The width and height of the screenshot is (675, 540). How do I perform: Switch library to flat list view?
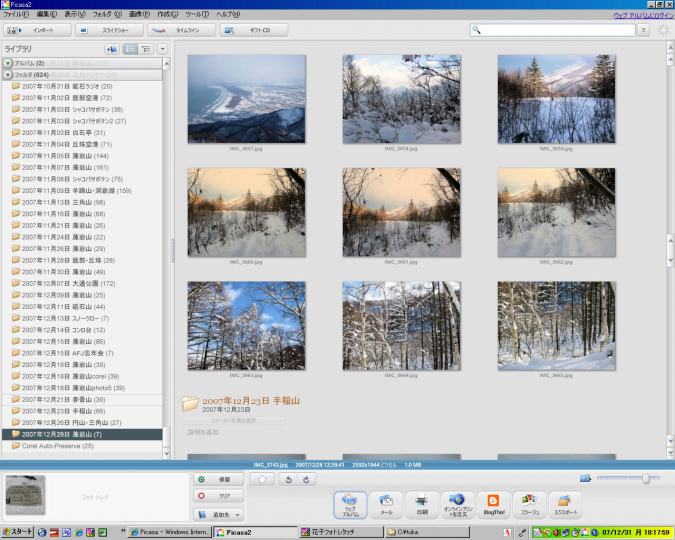coord(130,48)
